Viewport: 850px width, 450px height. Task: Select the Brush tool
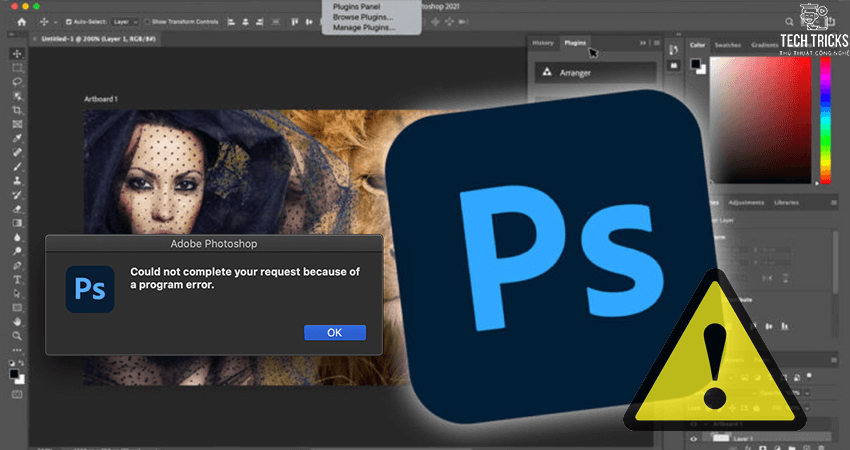click(17, 166)
